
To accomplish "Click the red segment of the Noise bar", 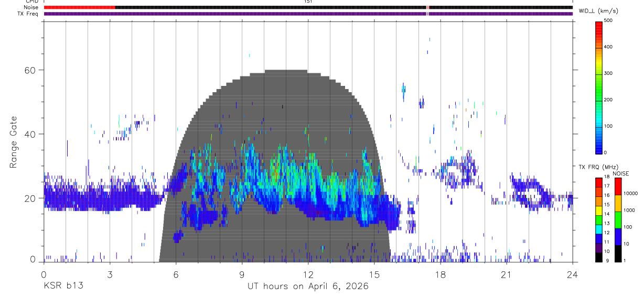I will pyautogui.click(x=79, y=7).
